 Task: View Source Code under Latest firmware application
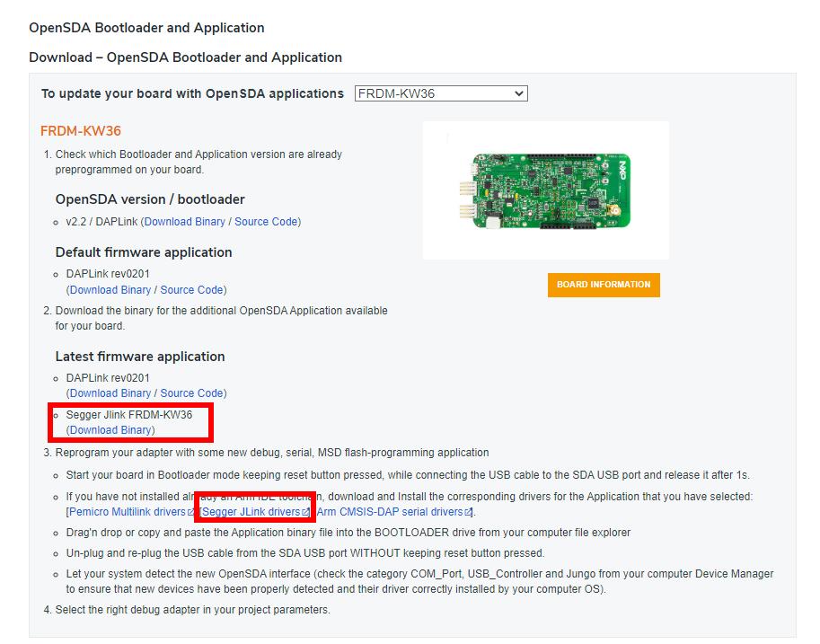click(191, 393)
